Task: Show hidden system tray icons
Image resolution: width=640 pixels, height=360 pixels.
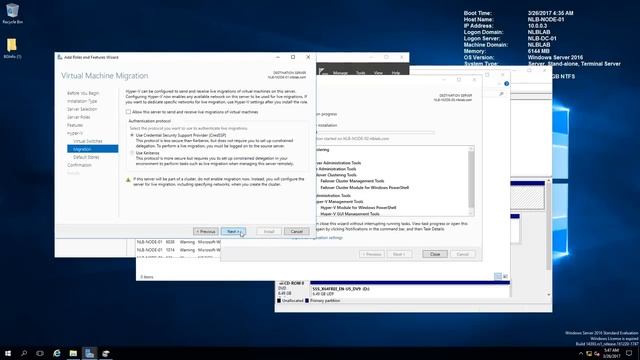Action: (x=581, y=353)
